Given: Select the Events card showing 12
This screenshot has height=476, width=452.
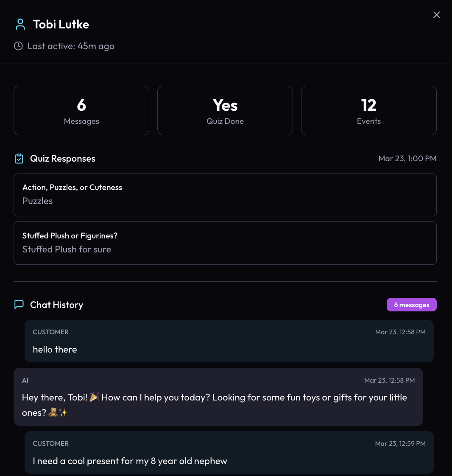Looking at the screenshot, I should point(368,110).
